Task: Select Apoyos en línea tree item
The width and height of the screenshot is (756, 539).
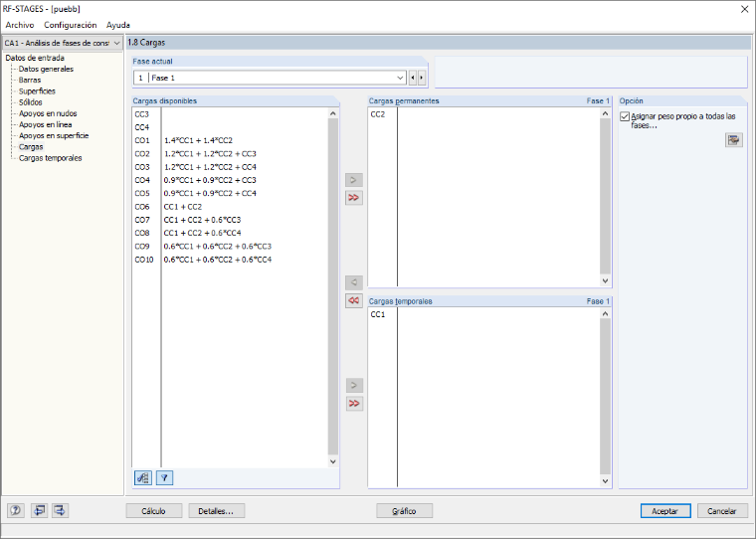Action: (x=46, y=124)
